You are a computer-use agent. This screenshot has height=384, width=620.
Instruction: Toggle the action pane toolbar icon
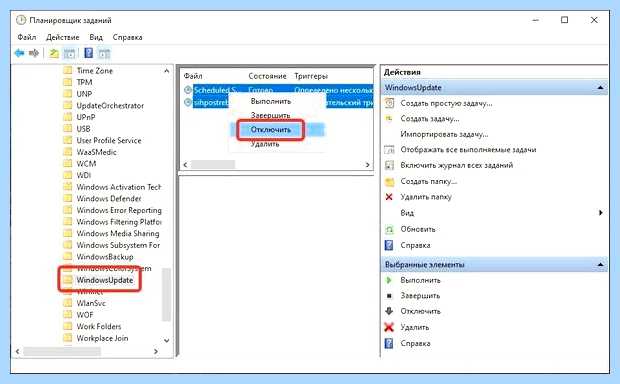click(104, 53)
